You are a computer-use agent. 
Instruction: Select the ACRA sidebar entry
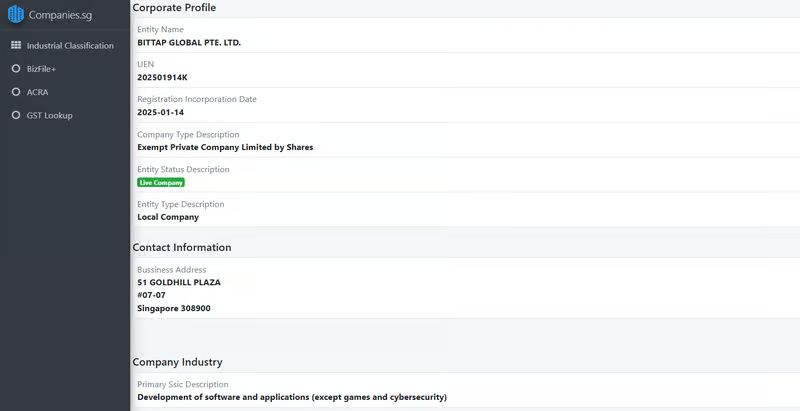(x=37, y=92)
